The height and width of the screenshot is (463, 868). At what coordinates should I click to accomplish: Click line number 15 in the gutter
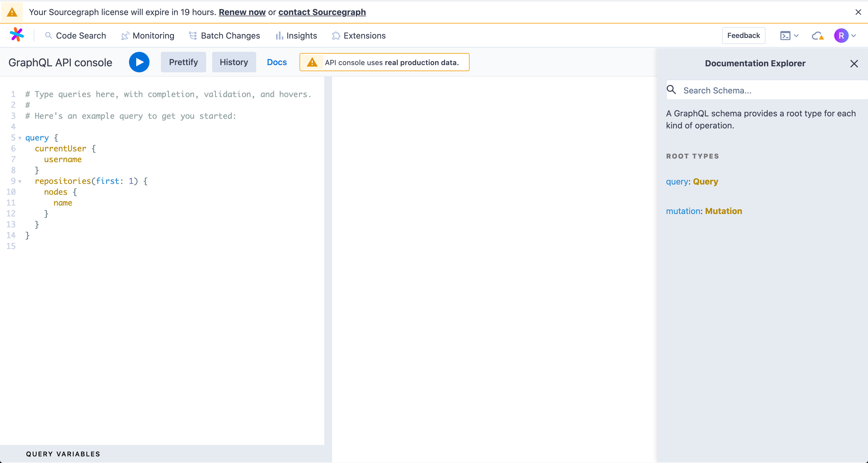click(x=11, y=246)
